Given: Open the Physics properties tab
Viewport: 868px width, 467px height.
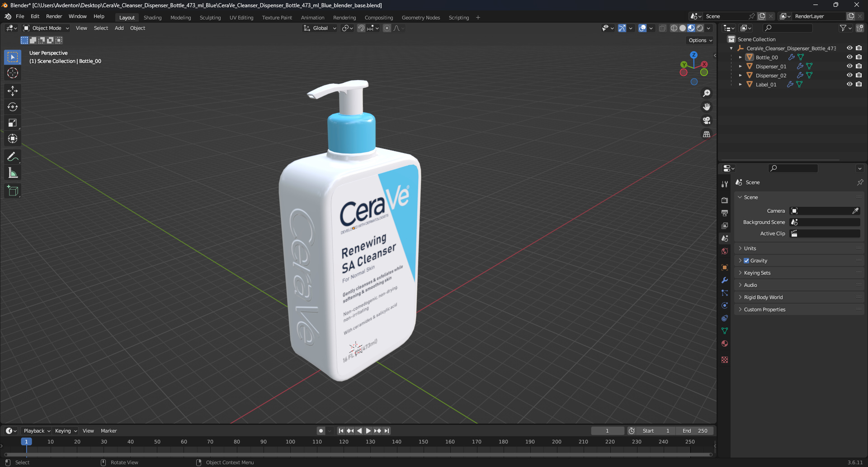Looking at the screenshot, I should 725,305.
